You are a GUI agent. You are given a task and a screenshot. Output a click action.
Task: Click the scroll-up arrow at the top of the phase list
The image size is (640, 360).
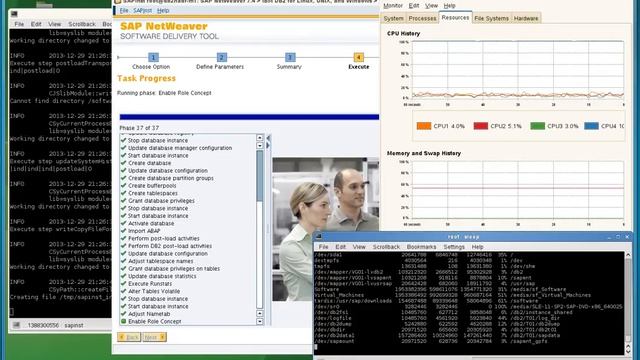(x=260, y=138)
